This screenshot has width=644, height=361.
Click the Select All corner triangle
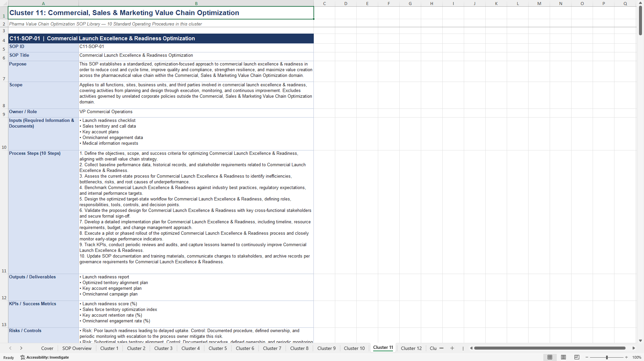tap(4, 3)
